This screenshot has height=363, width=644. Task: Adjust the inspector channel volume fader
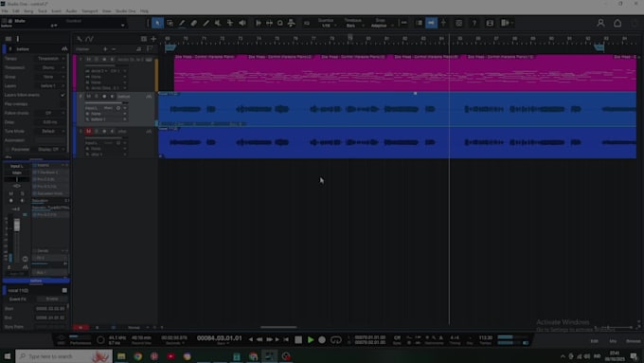(x=17, y=225)
